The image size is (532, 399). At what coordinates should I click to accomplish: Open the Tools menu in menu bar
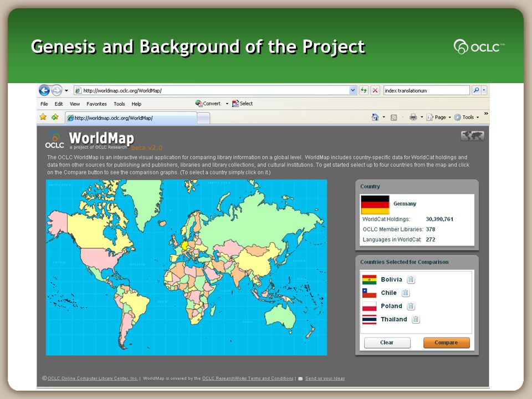pos(119,104)
